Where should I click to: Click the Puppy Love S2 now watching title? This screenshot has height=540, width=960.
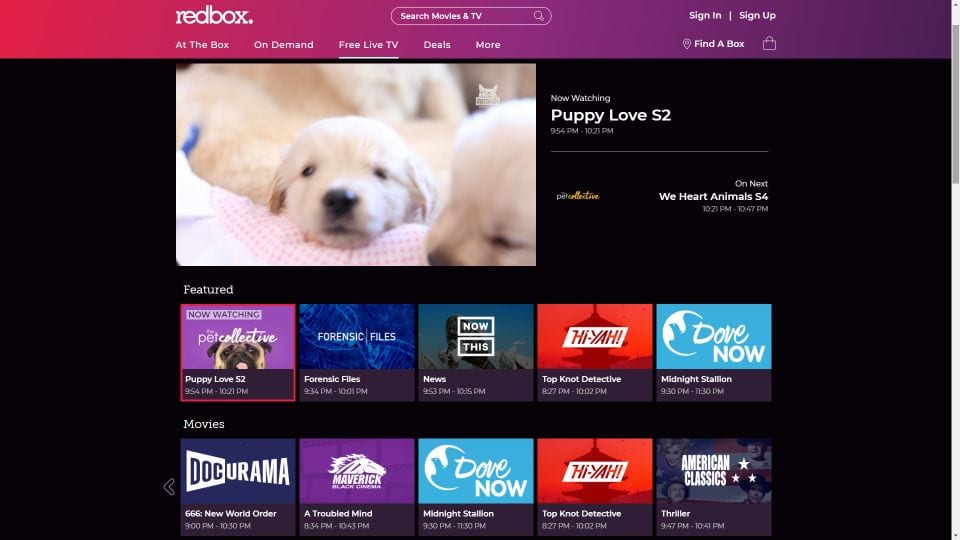pos(610,115)
